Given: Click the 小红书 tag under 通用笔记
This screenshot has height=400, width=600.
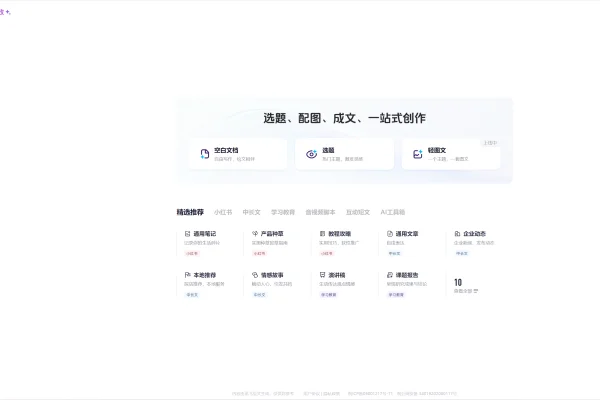Looking at the screenshot, I should click(192, 253).
